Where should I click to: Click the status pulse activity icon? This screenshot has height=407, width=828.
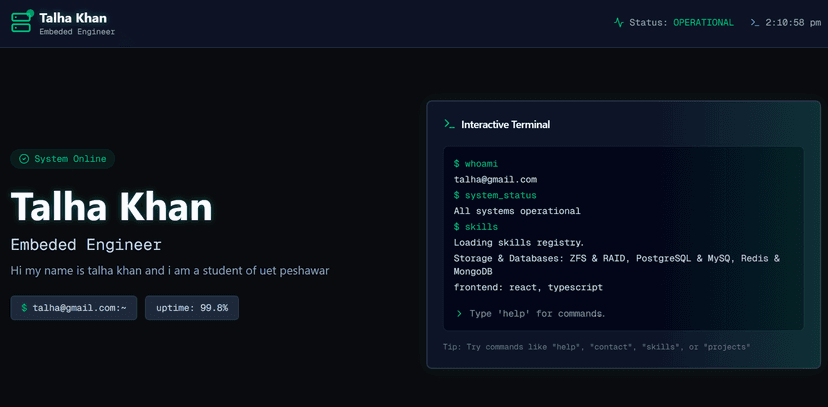pos(619,23)
